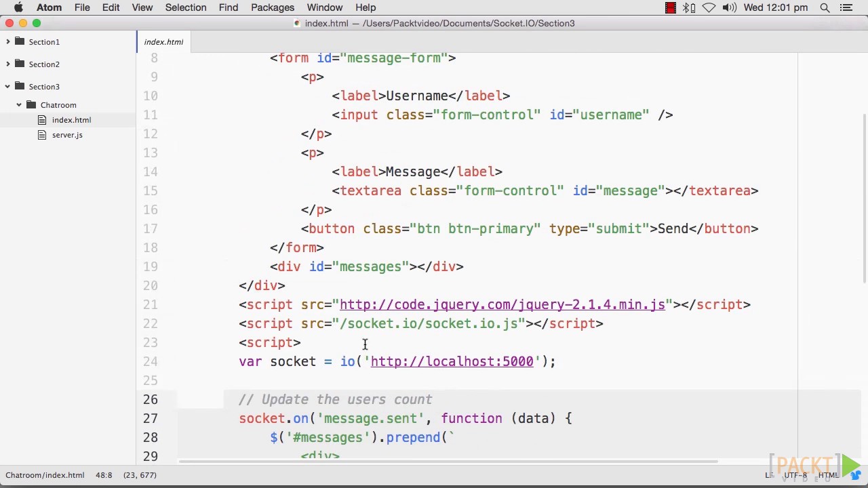Click the UTF-8 encoding selector
Screen dimensions: 868x488
pyautogui.click(x=795, y=475)
